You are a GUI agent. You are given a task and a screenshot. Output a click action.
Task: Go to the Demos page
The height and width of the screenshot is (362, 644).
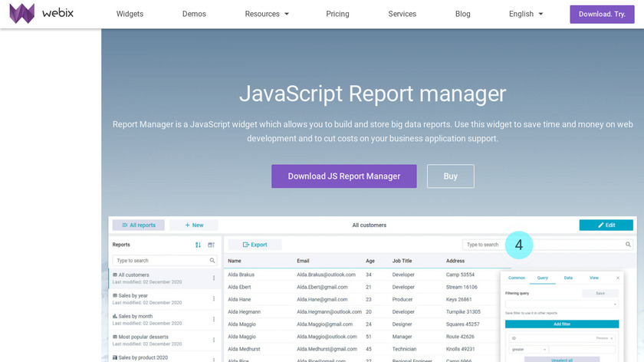[194, 14]
